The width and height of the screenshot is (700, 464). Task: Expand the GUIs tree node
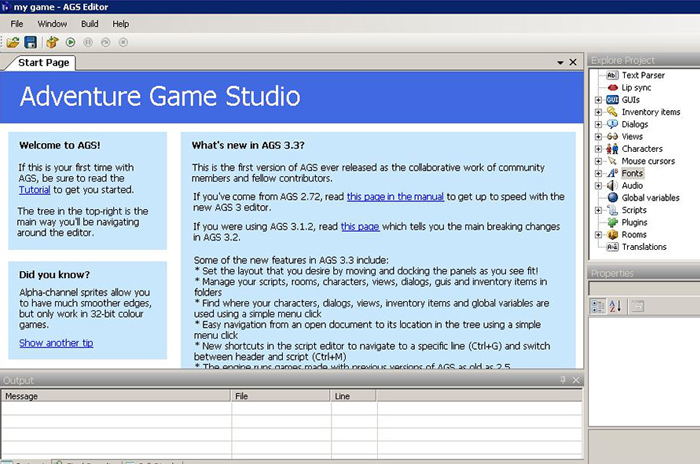click(598, 100)
